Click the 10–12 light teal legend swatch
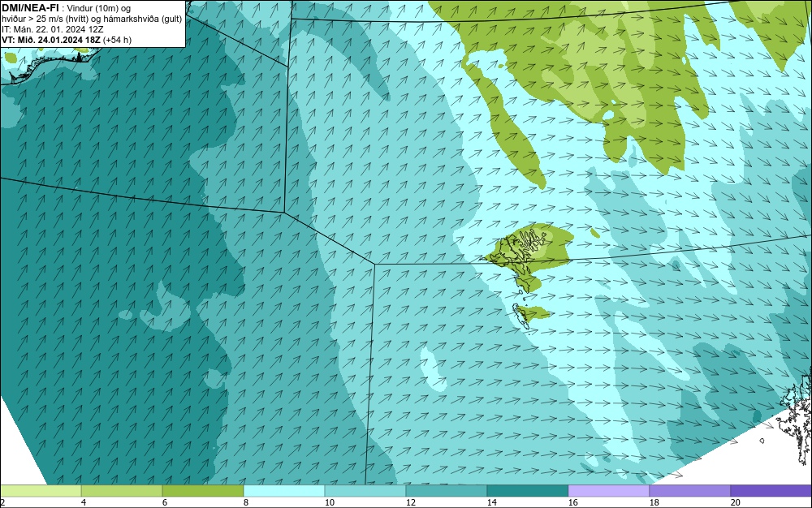The image size is (812, 508). click(x=365, y=490)
